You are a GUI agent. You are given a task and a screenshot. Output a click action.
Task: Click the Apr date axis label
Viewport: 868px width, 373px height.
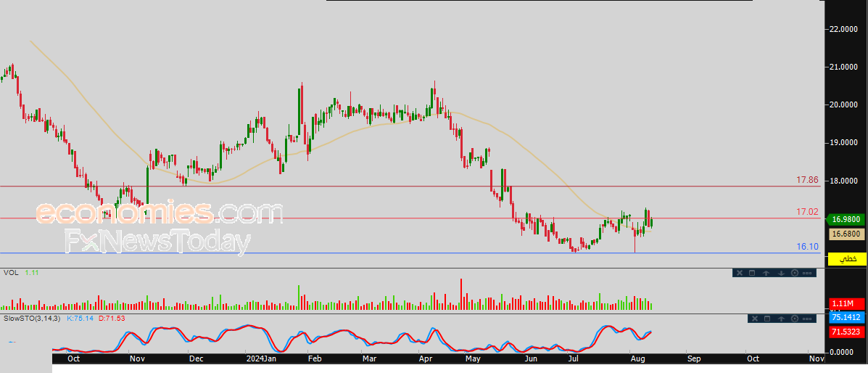[425, 358]
